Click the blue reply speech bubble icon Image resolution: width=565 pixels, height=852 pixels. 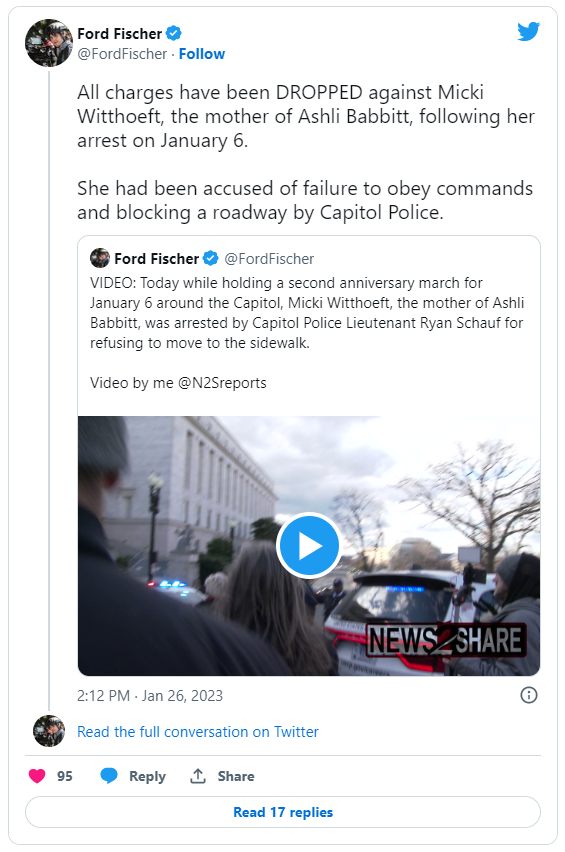click(109, 775)
